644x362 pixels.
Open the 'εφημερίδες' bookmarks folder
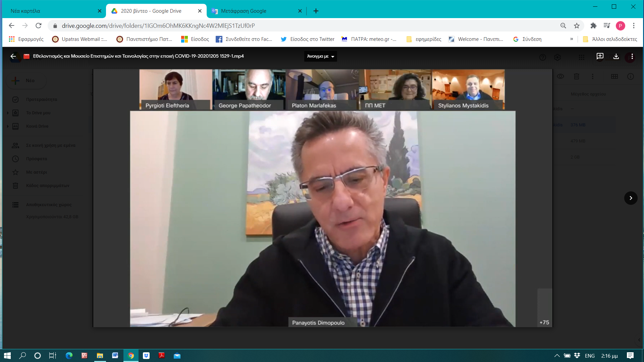424,39
